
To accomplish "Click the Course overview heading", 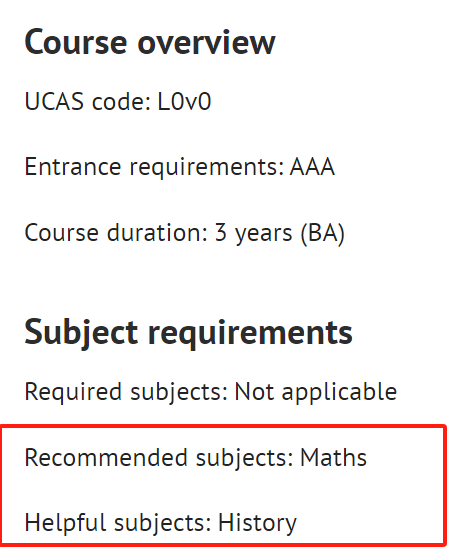I will 150,42.
